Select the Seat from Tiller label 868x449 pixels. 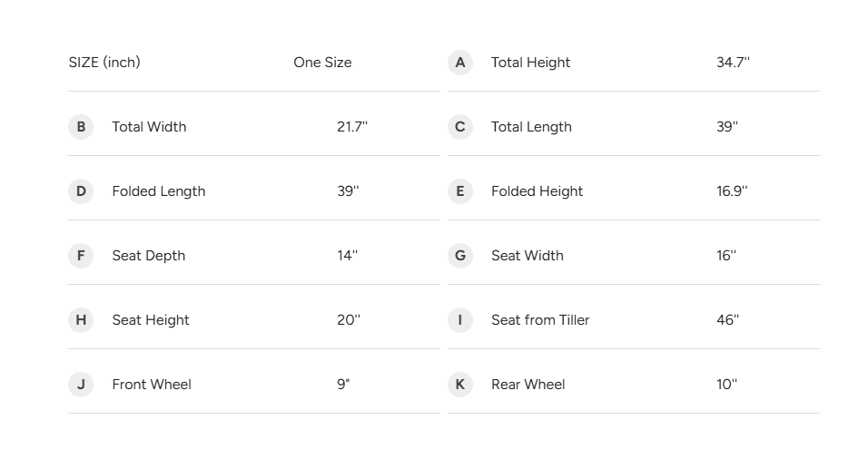540,320
